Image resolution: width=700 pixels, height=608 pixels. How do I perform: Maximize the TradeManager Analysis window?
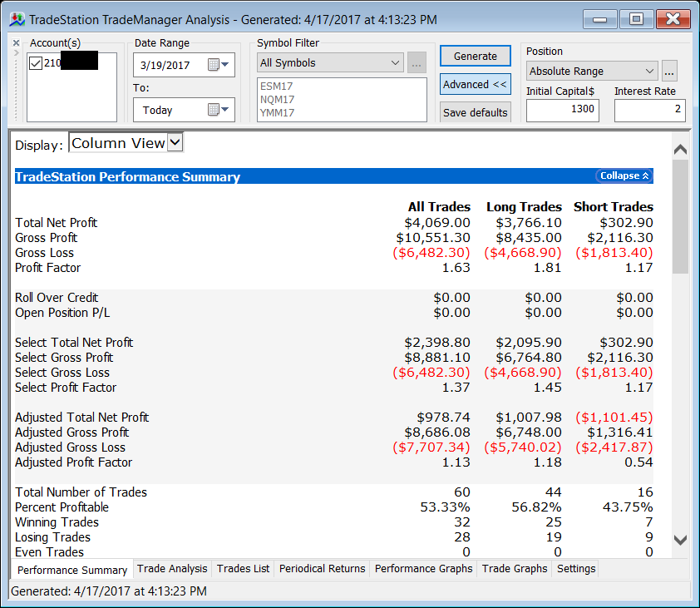636,19
